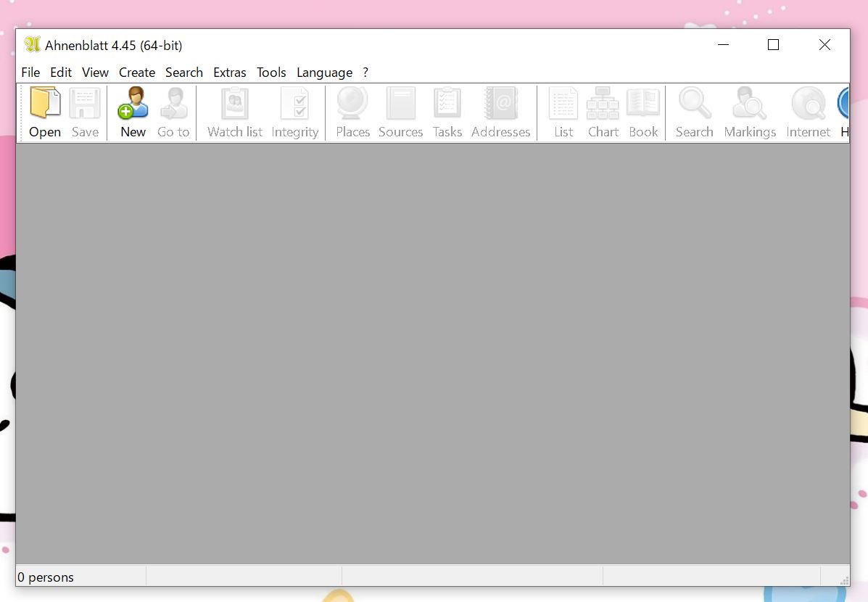The height and width of the screenshot is (602, 868).
Task: Maximize the Ahnenblatt window
Action: (773, 45)
